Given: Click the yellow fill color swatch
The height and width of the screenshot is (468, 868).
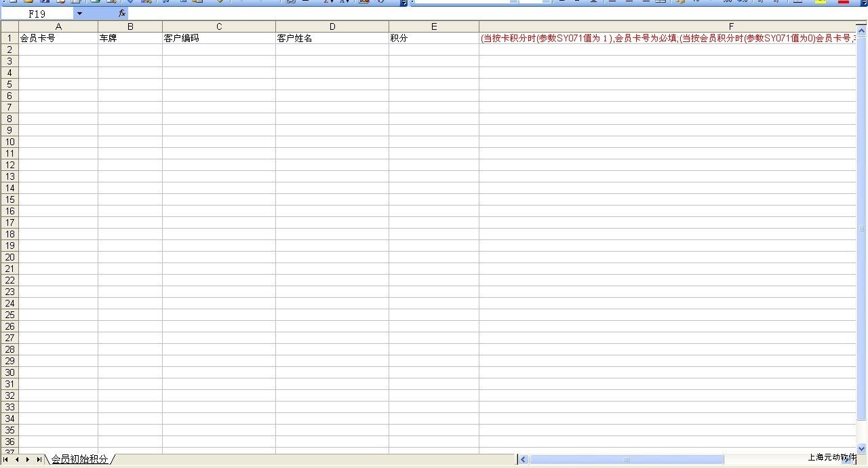Looking at the screenshot, I should tap(820, 2).
